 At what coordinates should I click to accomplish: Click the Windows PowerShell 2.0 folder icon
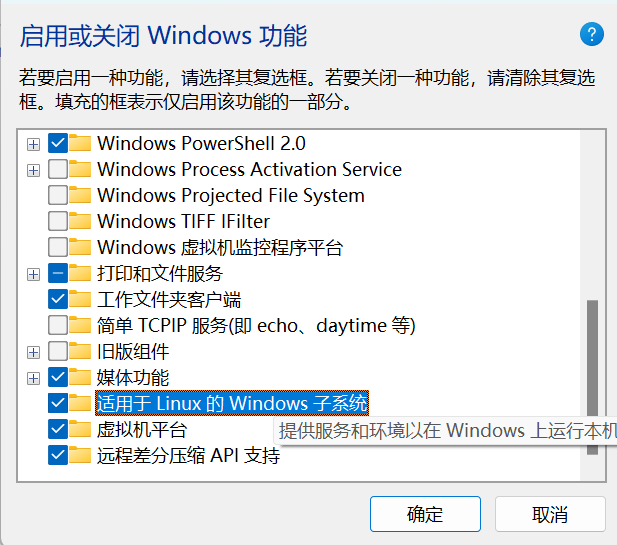point(80,143)
